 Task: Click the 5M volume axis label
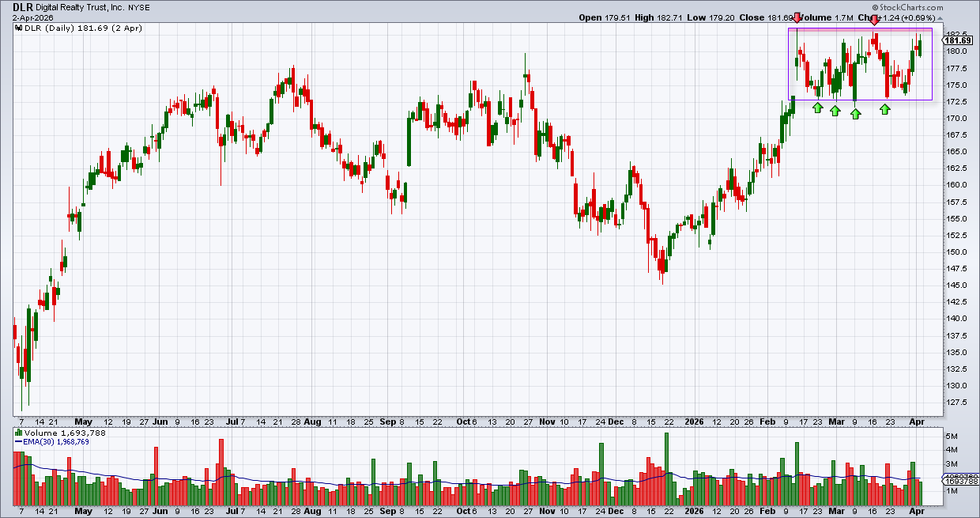point(951,437)
